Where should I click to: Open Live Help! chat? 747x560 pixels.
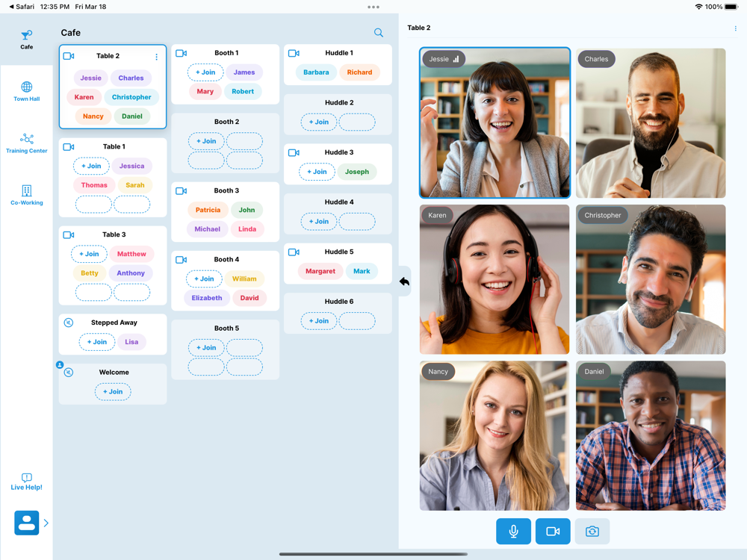pos(27,482)
